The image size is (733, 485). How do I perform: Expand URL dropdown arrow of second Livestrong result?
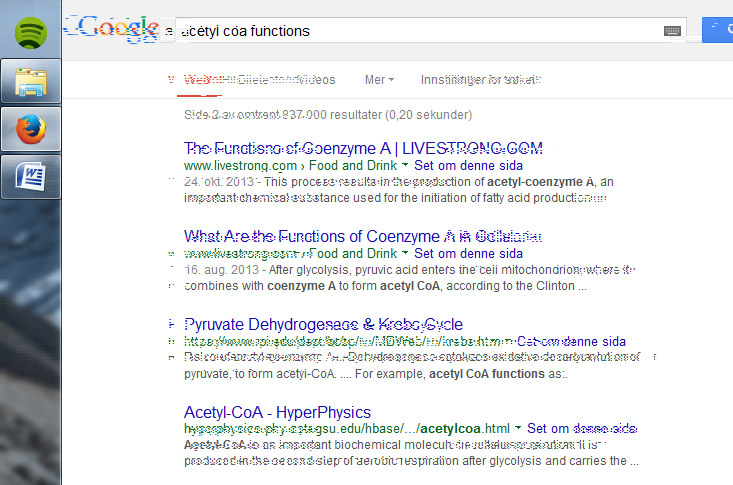pos(405,253)
